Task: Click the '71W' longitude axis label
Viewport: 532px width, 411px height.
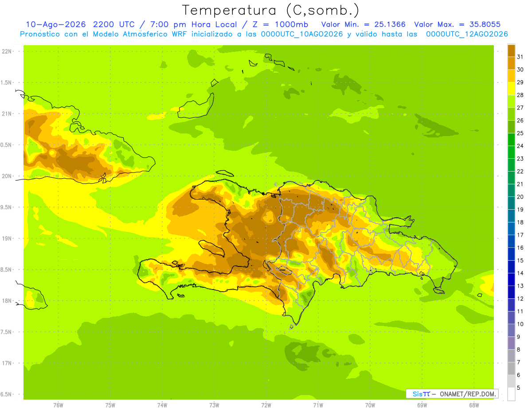Action: click(318, 405)
